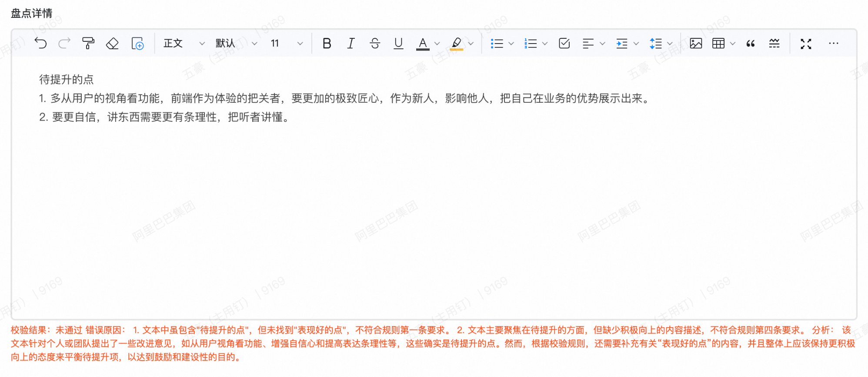Select the format painter tool
The height and width of the screenshot is (377, 868).
[x=88, y=44]
